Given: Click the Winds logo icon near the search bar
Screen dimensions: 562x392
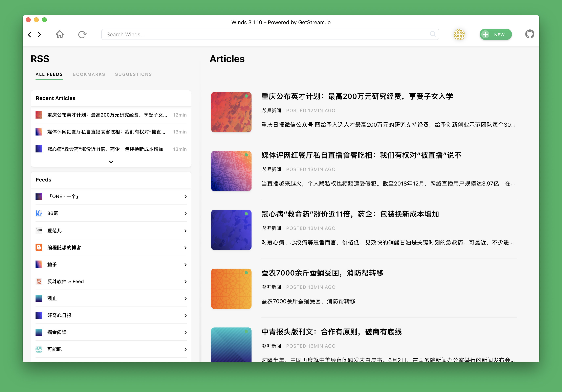Looking at the screenshot, I should click(459, 34).
